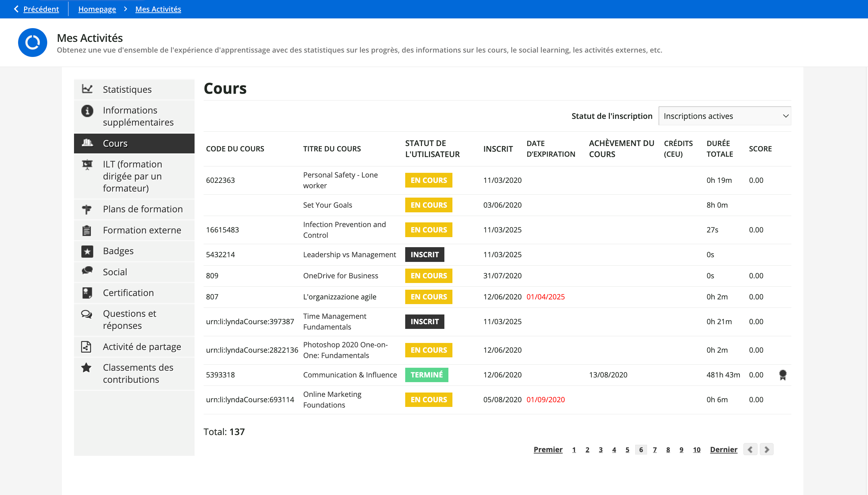Click the Badges star icon

coord(87,251)
